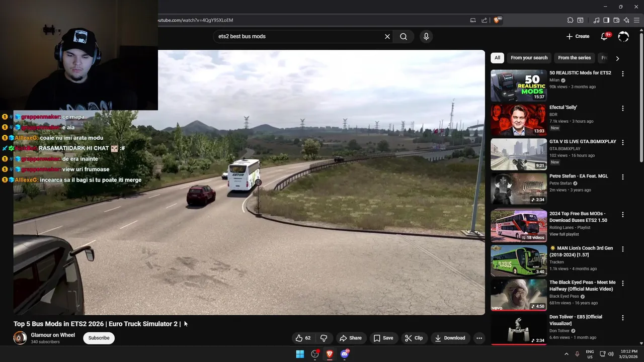Click 'View full playlist' link
The width and height of the screenshot is (644, 362).
click(x=564, y=234)
